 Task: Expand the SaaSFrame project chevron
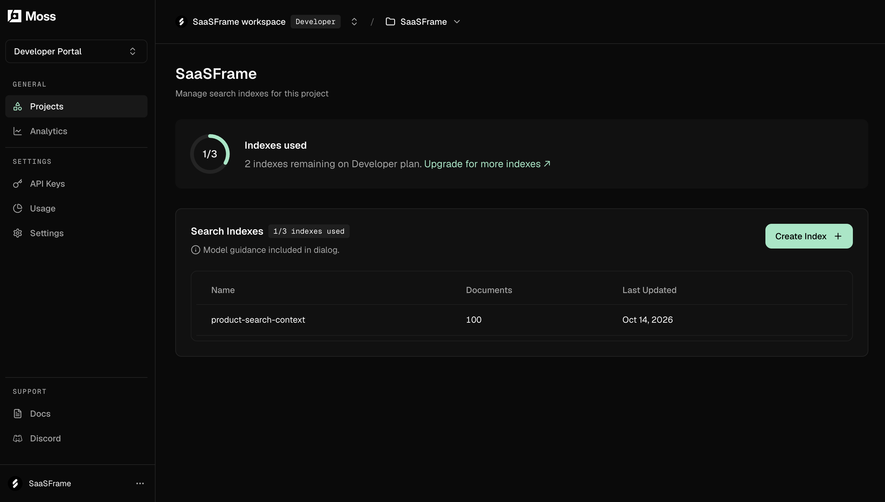[x=457, y=21]
